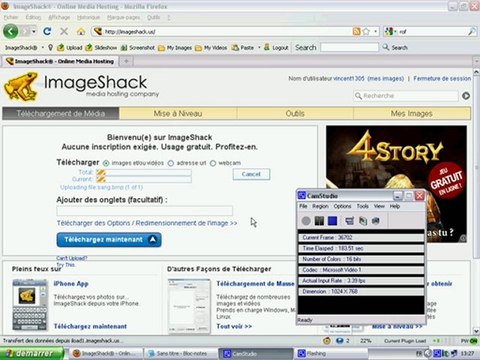Click the Can't Upload? link

coord(72,258)
